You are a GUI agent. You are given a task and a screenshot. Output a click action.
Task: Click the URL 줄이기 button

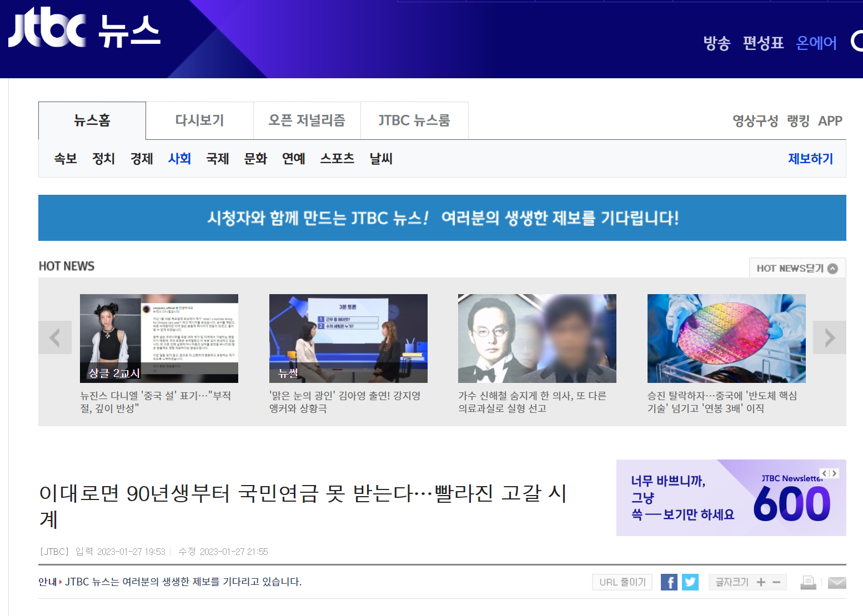(x=622, y=582)
